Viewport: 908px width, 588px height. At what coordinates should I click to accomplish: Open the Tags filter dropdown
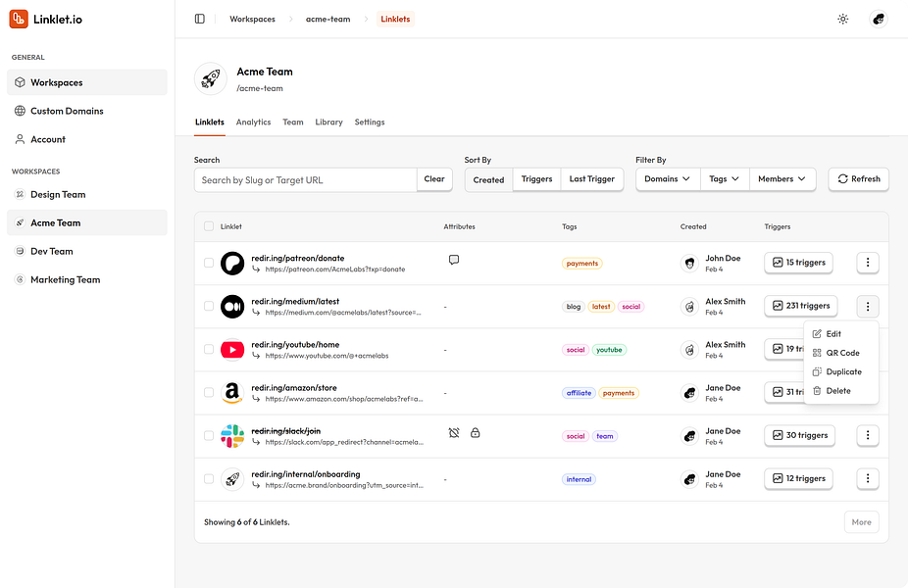click(724, 179)
